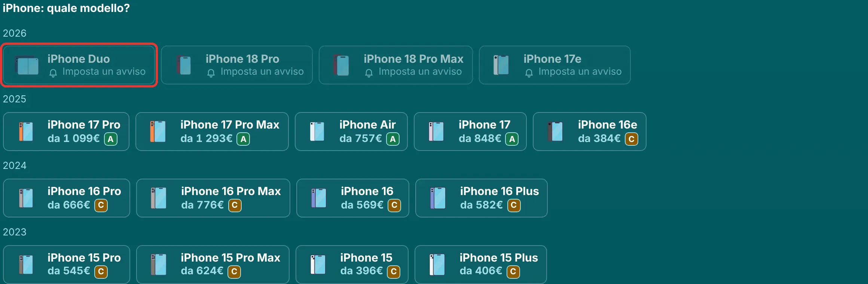Click the iPhone 17e phone thumbnail
The height and width of the screenshot is (284, 868).
click(x=501, y=65)
